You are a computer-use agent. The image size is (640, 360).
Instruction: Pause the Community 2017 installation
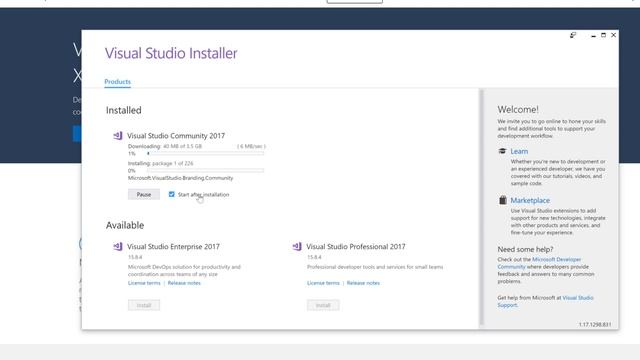(x=144, y=194)
